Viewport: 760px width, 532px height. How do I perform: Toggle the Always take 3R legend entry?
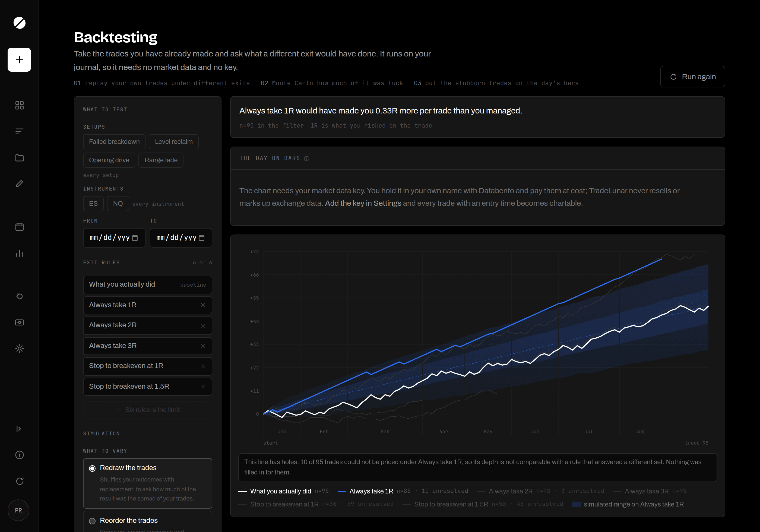coord(650,491)
